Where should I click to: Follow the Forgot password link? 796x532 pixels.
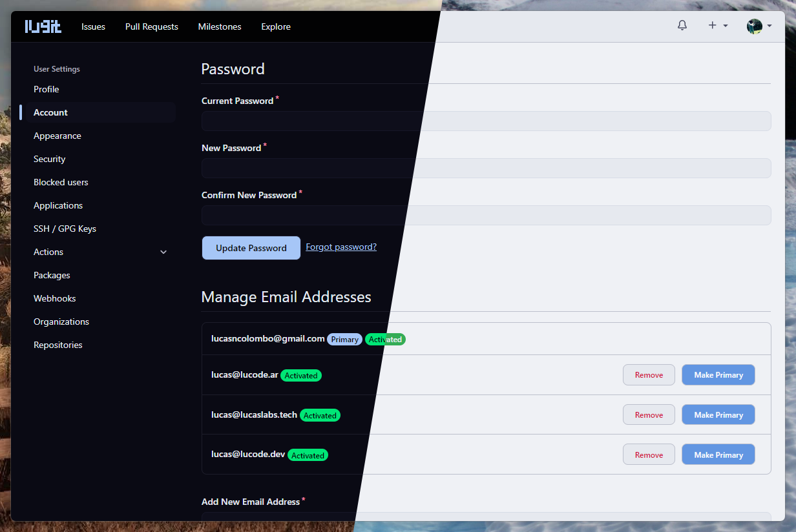tap(341, 247)
